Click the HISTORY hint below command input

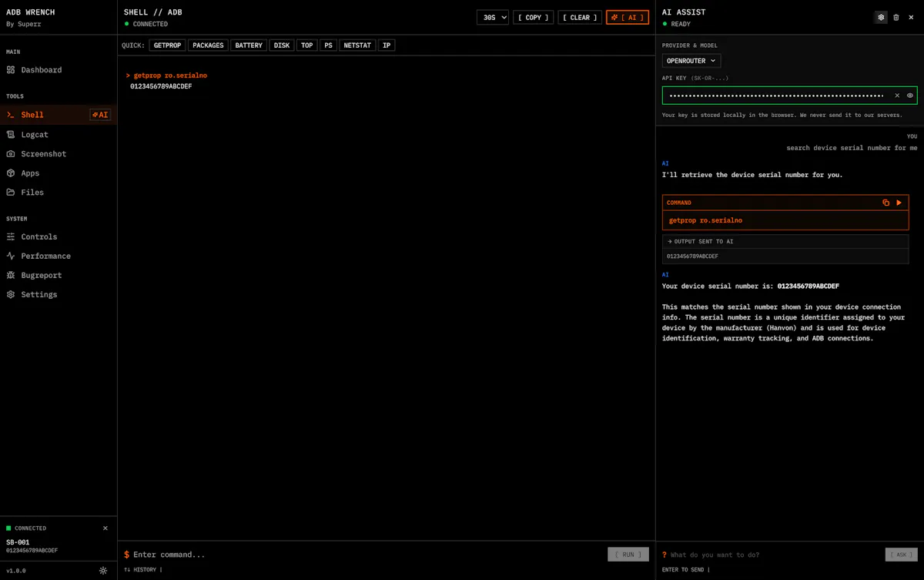point(143,570)
